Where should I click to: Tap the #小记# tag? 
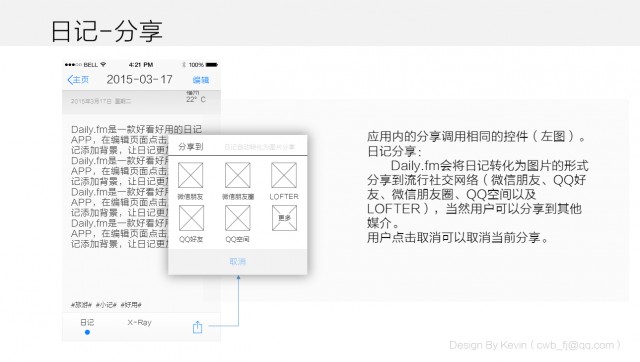[x=106, y=305]
